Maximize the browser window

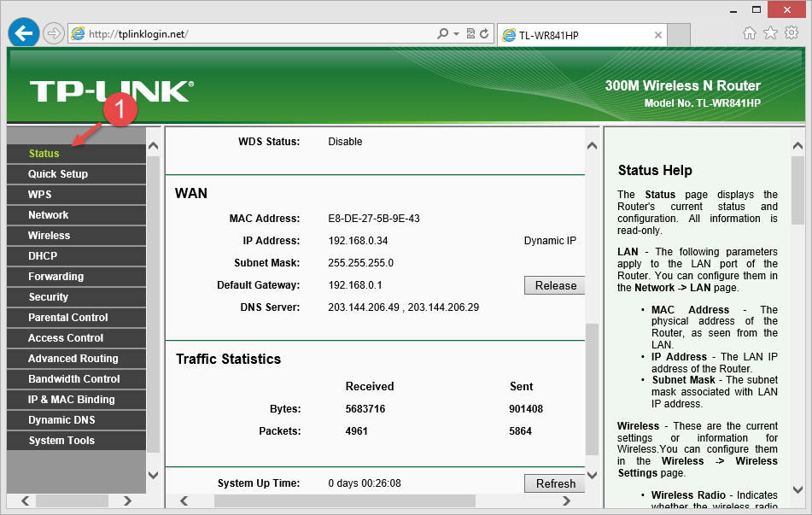pyautogui.click(x=756, y=10)
